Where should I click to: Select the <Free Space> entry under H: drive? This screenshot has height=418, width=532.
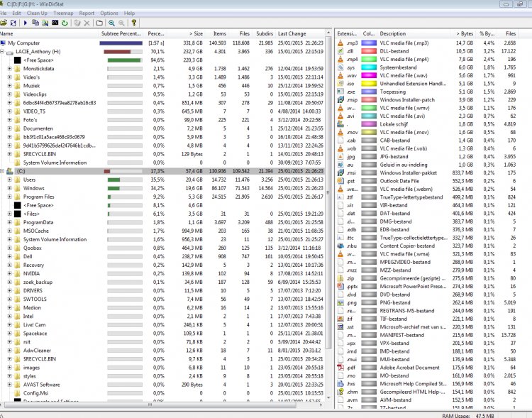point(162,60)
